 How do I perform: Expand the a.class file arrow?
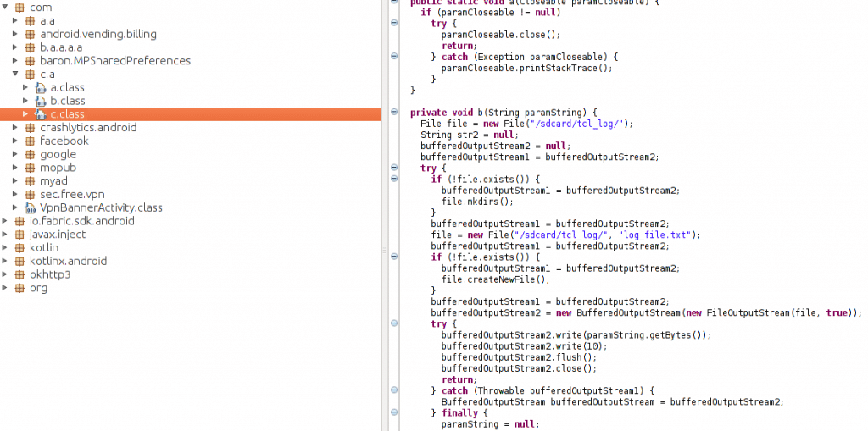[25, 87]
